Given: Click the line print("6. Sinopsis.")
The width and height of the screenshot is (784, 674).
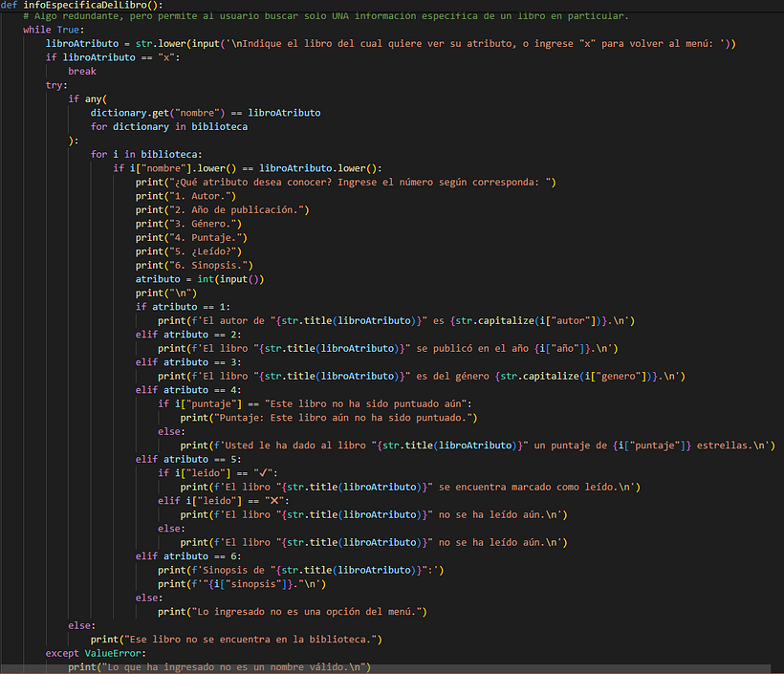Looking at the screenshot, I should coord(194,266).
